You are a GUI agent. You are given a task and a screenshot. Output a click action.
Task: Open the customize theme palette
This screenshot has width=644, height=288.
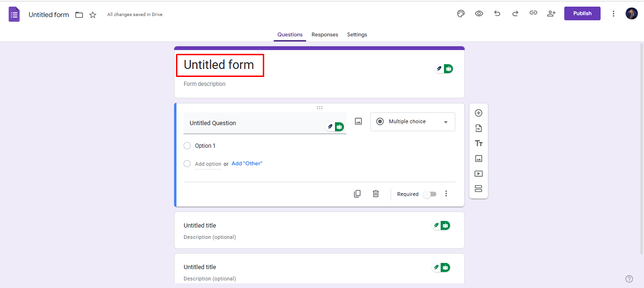click(461, 14)
